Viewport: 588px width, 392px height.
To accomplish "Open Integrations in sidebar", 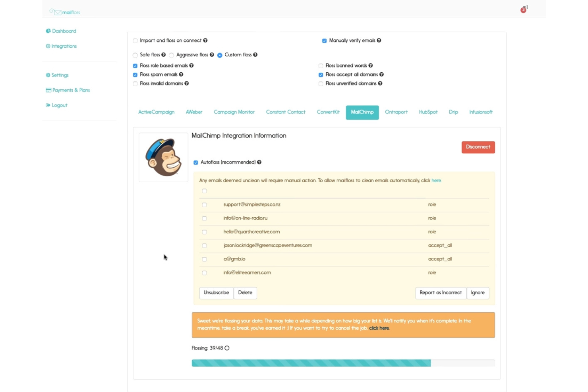I will coord(62,46).
